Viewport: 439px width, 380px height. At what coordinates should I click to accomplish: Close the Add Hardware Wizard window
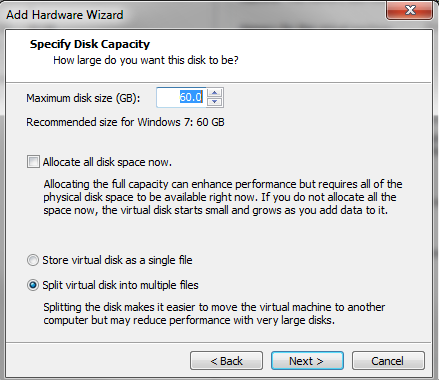[x=409, y=10]
